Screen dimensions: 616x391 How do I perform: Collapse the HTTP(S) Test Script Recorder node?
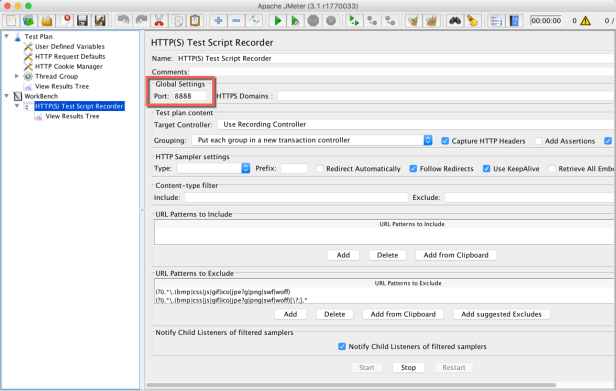click(x=17, y=106)
